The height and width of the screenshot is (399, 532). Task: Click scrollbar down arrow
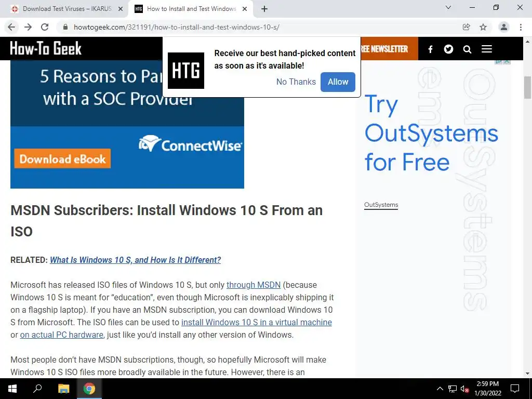[527, 374]
